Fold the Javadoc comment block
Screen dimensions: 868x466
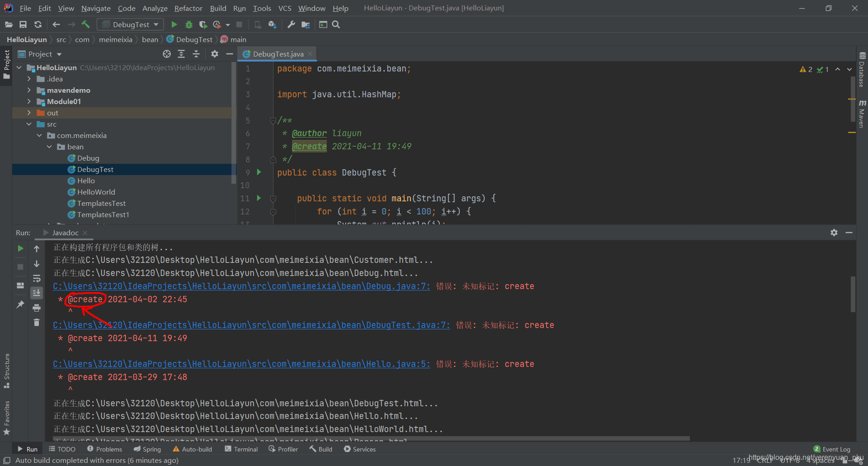[273, 120]
